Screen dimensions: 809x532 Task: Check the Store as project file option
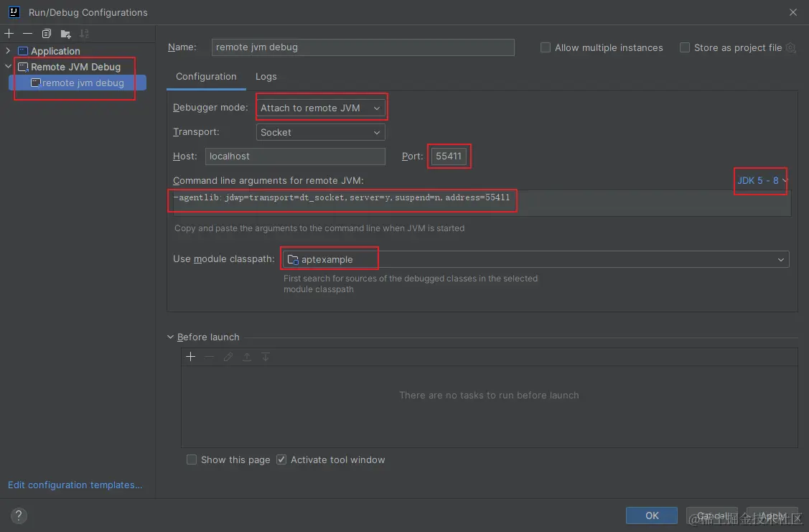click(x=685, y=48)
